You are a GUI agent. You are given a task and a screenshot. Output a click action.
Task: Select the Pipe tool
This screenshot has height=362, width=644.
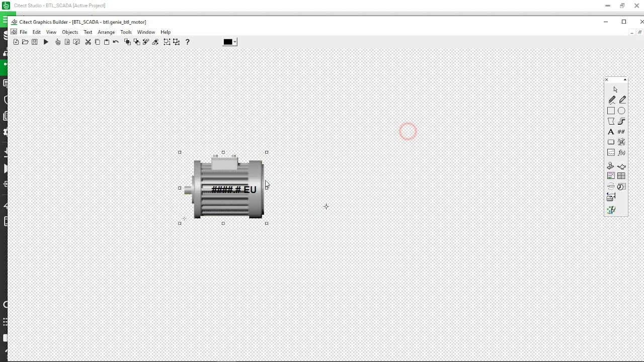(x=621, y=121)
